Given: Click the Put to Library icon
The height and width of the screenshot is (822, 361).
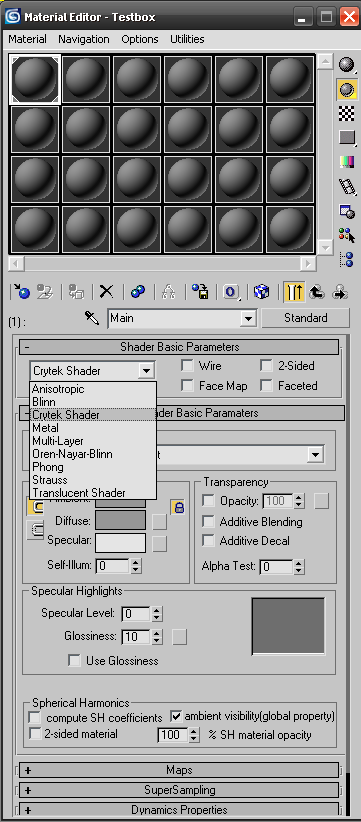Looking at the screenshot, I should coord(200,291).
